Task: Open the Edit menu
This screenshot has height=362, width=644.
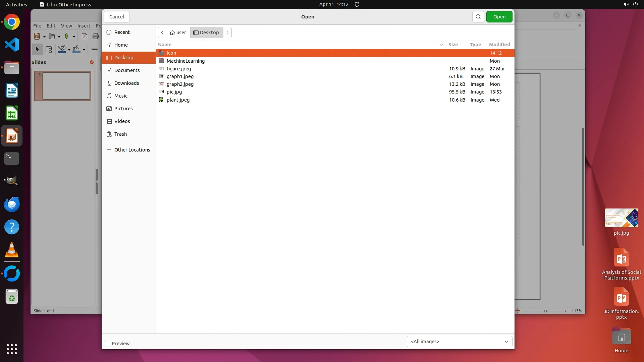Action: [51, 26]
